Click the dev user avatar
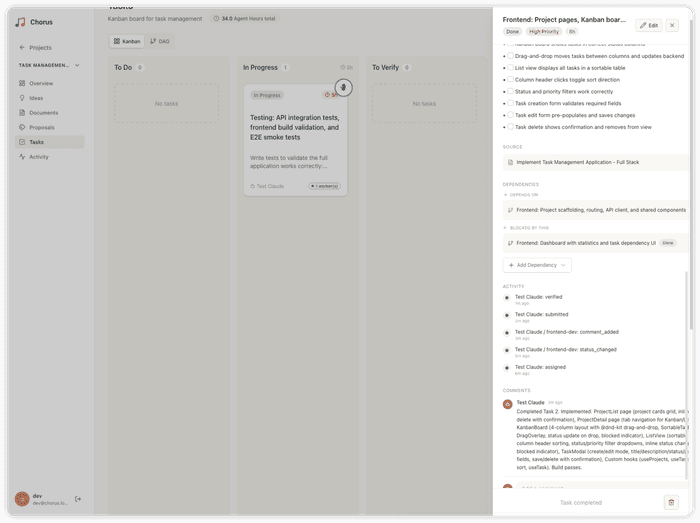700x523 pixels. pos(22,499)
